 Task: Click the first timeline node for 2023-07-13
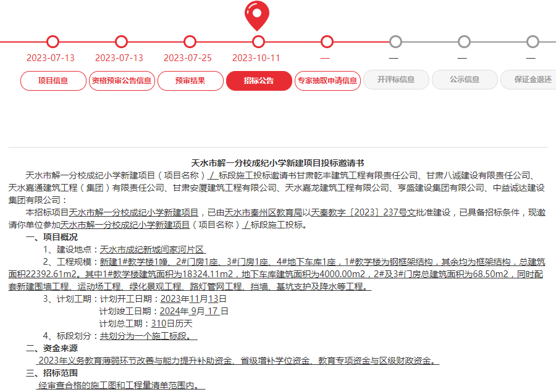52,43
